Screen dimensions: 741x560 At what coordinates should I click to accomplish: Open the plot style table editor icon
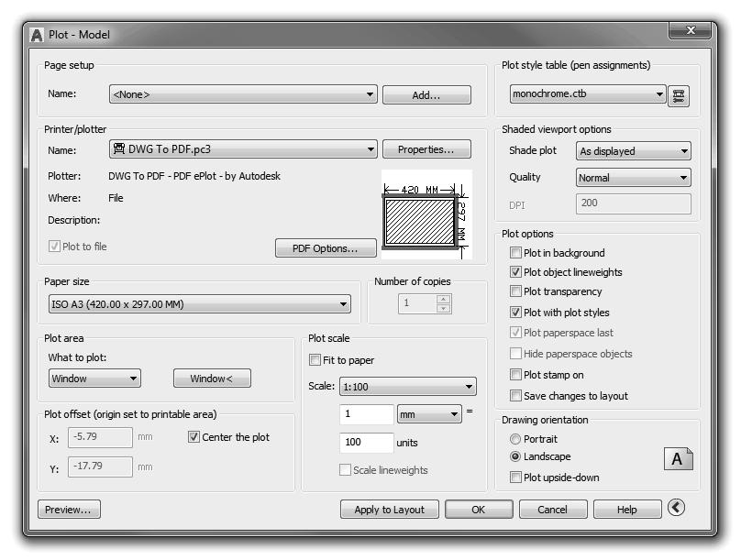[678, 96]
